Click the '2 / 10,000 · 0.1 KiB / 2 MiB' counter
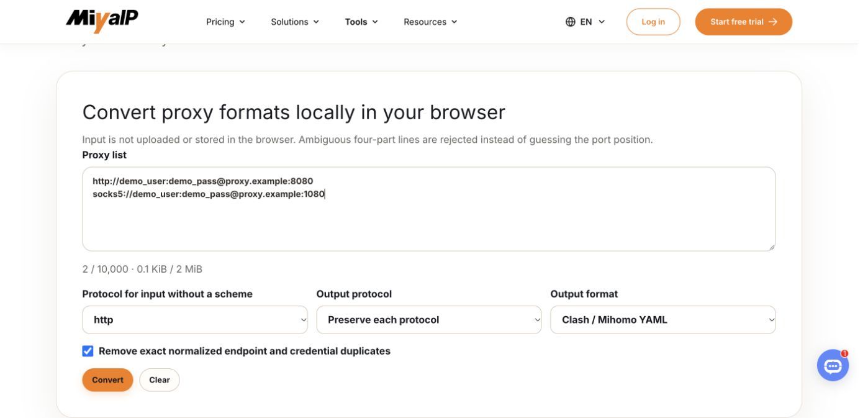Image resolution: width=868 pixels, height=418 pixels. pos(142,269)
